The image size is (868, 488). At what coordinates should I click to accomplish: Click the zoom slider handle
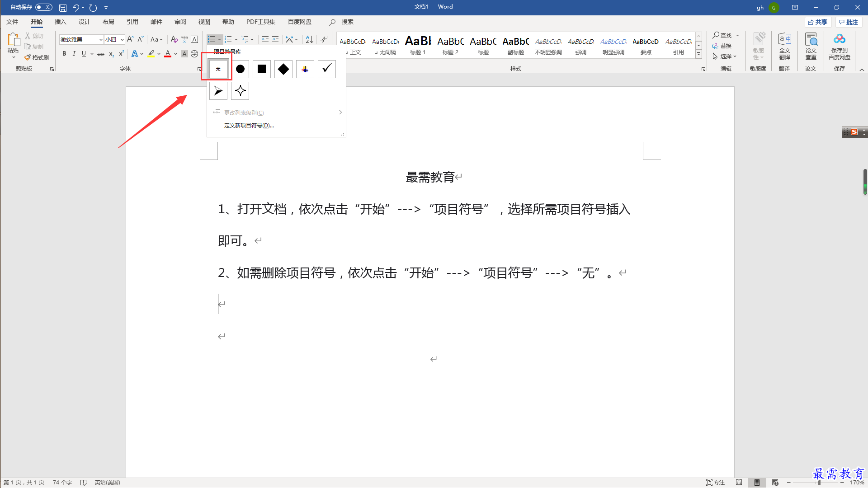point(819,483)
